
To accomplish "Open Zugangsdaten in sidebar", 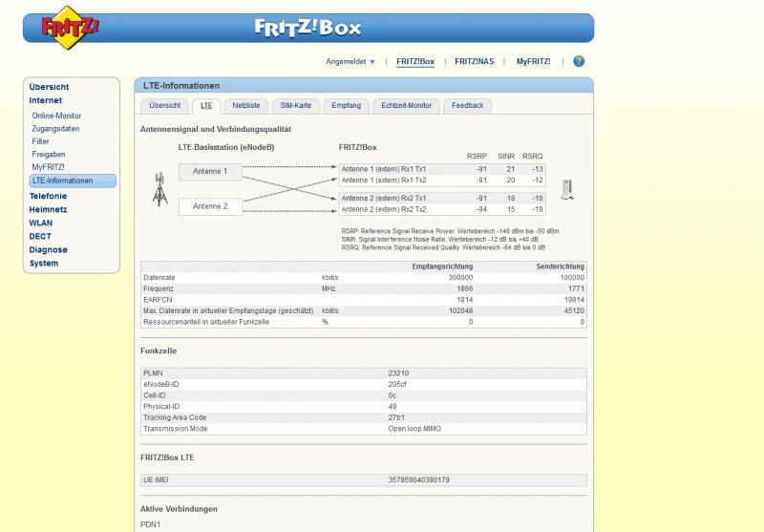I will (x=55, y=129).
